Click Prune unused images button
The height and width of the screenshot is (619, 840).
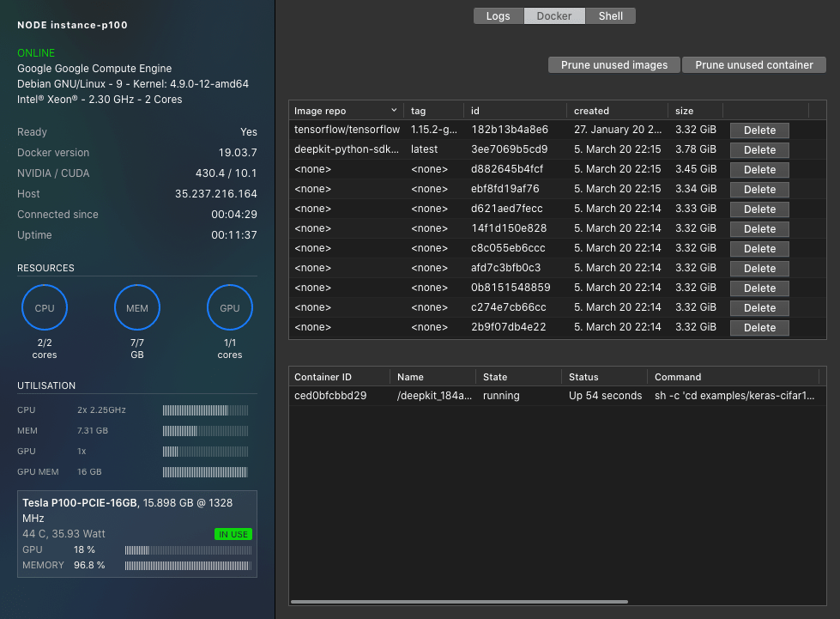614,65
